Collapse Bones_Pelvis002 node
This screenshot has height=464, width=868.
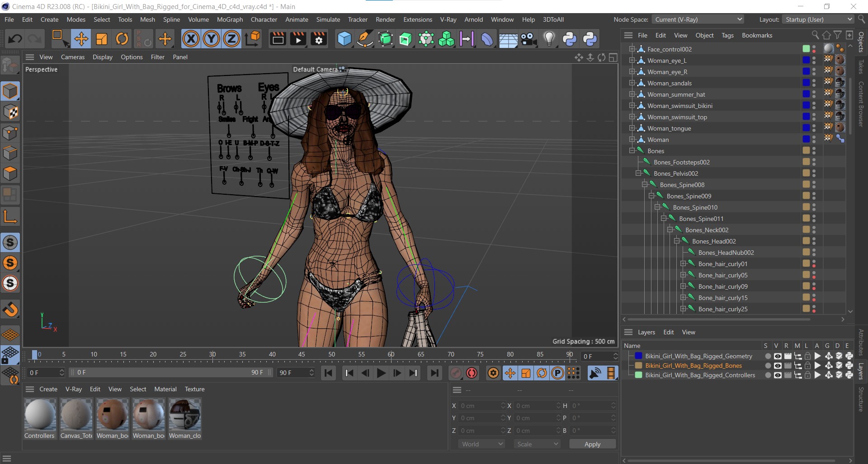638,173
